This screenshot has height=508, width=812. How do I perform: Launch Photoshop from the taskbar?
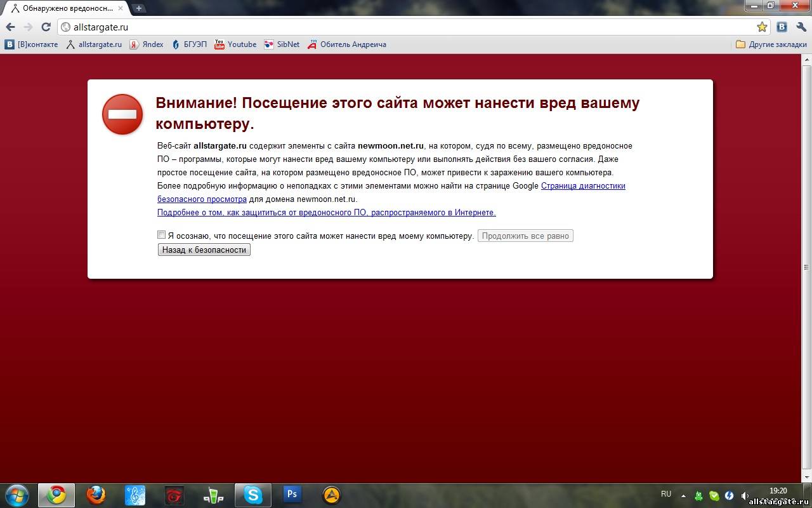pyautogui.click(x=292, y=495)
